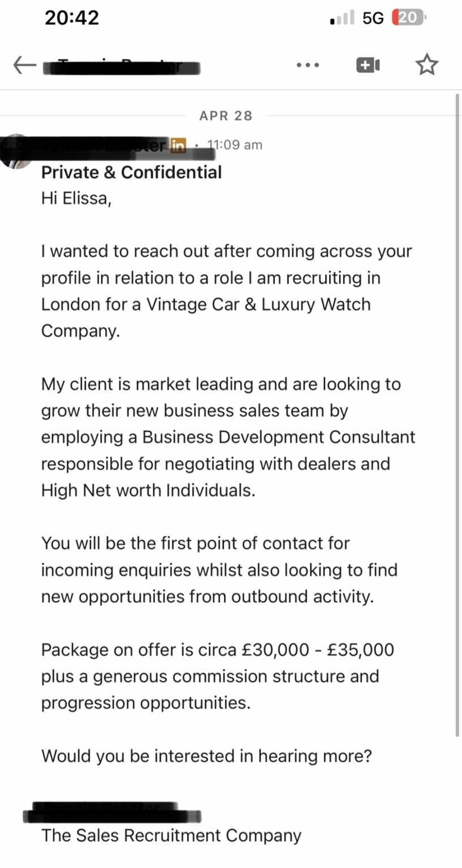Start a video meeting with camera icon
Screen dimensions: 462x868
tap(368, 66)
